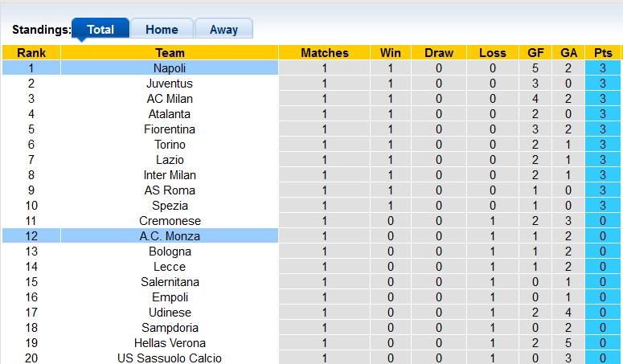Open the Juventus team link

[x=170, y=84]
